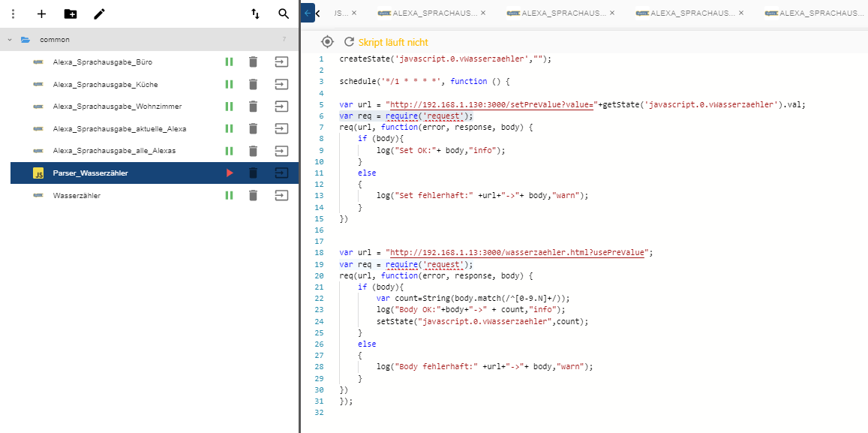Image resolution: width=868 pixels, height=433 pixels.
Task: Click the log "Body fehlerhaft:" code line
Action: (485, 366)
